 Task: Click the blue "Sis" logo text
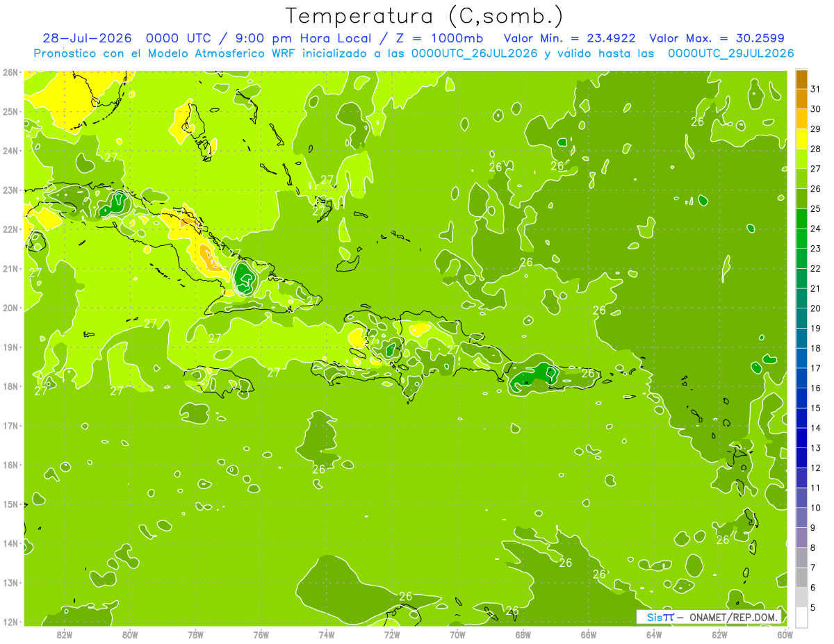(x=655, y=617)
